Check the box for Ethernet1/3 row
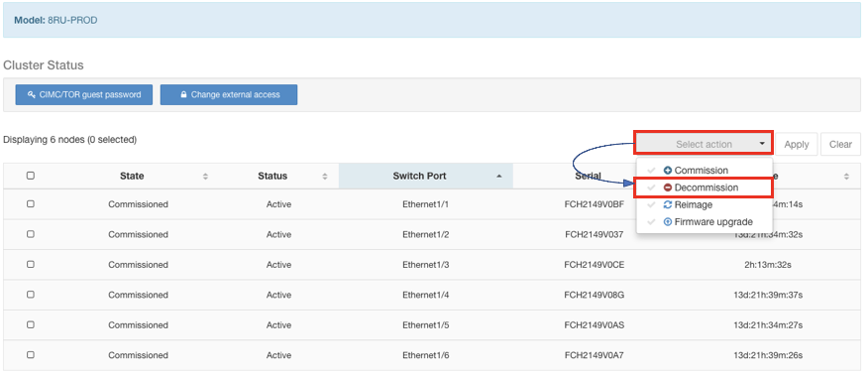This screenshot has height=376, width=868. 31,265
